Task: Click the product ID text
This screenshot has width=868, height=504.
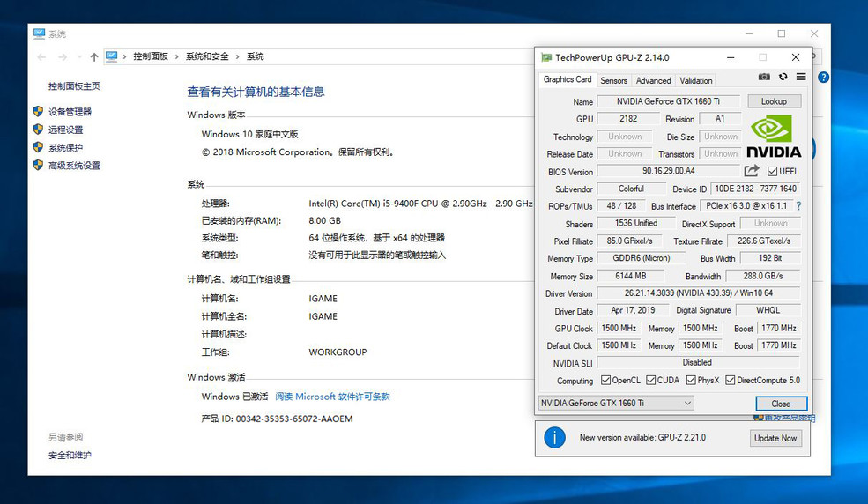Action: (x=277, y=419)
